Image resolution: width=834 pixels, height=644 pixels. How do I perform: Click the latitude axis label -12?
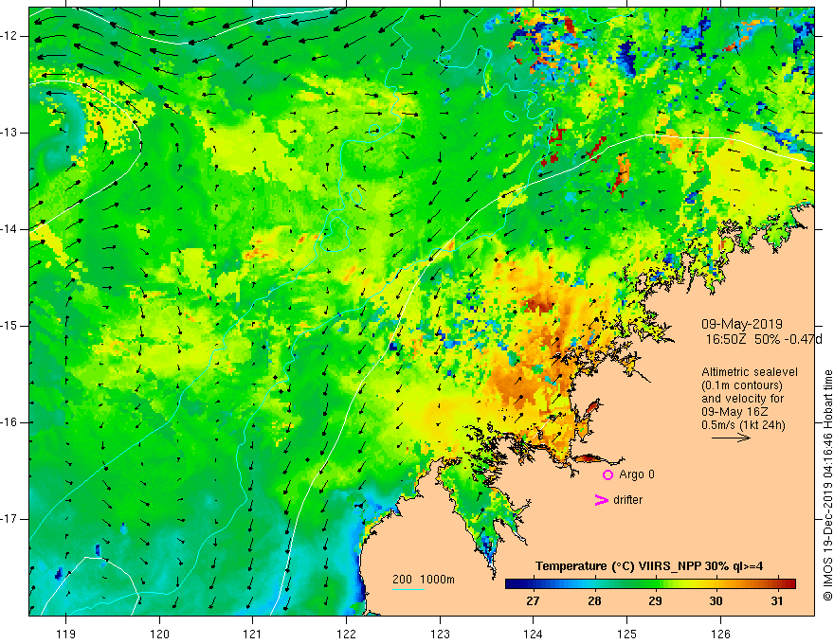click(x=9, y=36)
